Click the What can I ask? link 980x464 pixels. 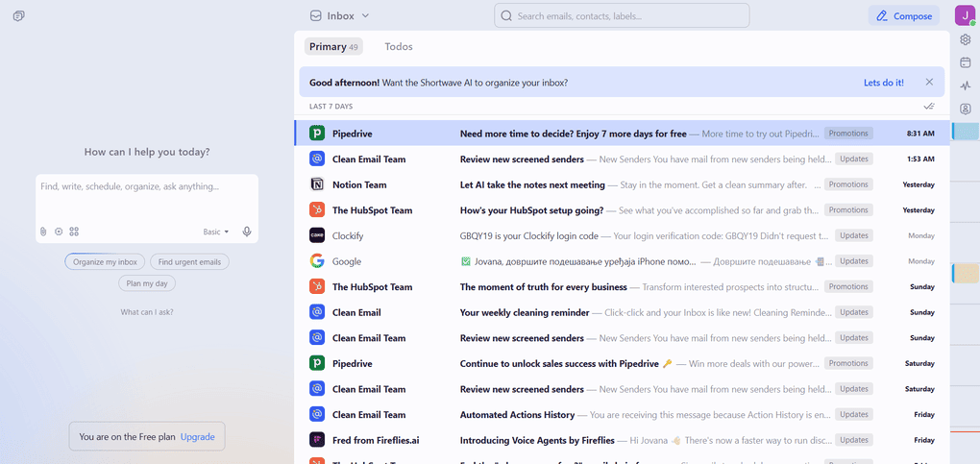click(147, 312)
